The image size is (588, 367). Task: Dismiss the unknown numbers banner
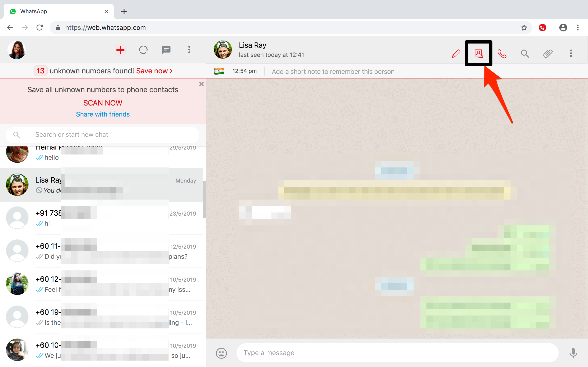[x=201, y=84]
